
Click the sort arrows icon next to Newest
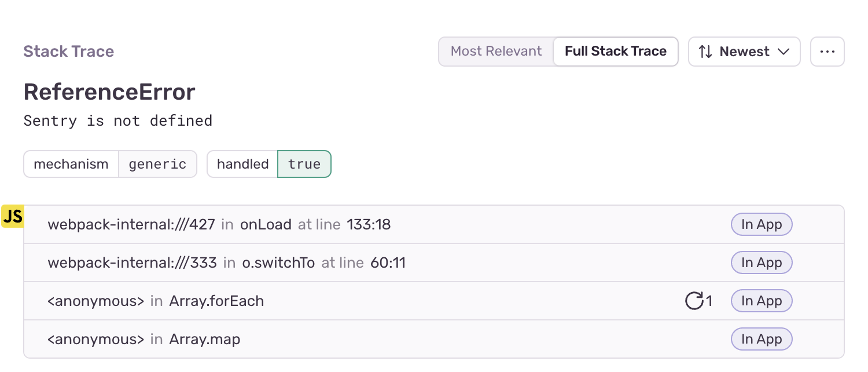[705, 52]
